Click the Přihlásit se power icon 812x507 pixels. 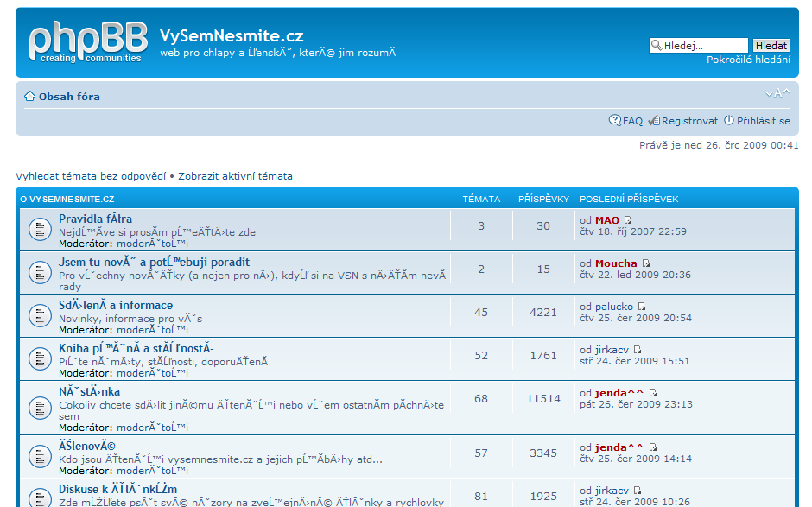pos(728,120)
